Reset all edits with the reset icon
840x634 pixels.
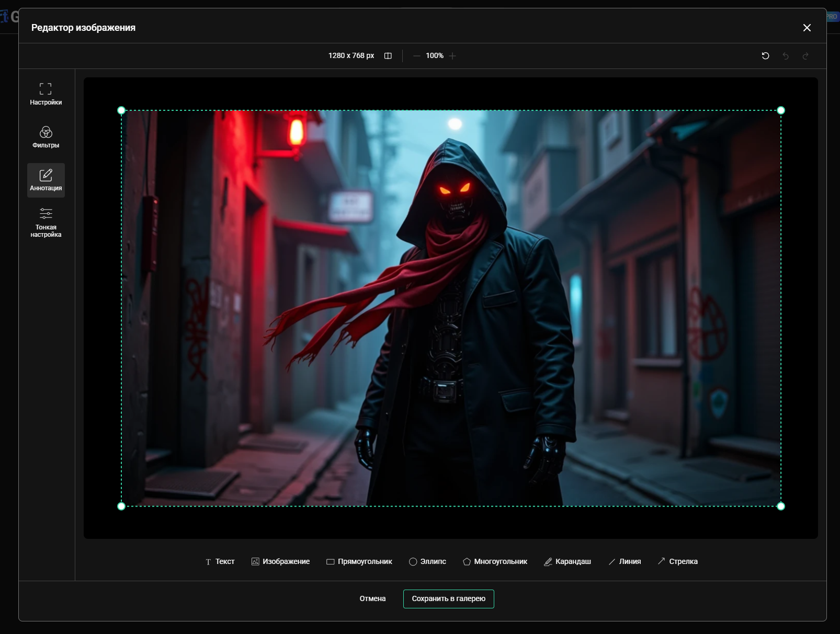[x=765, y=56]
